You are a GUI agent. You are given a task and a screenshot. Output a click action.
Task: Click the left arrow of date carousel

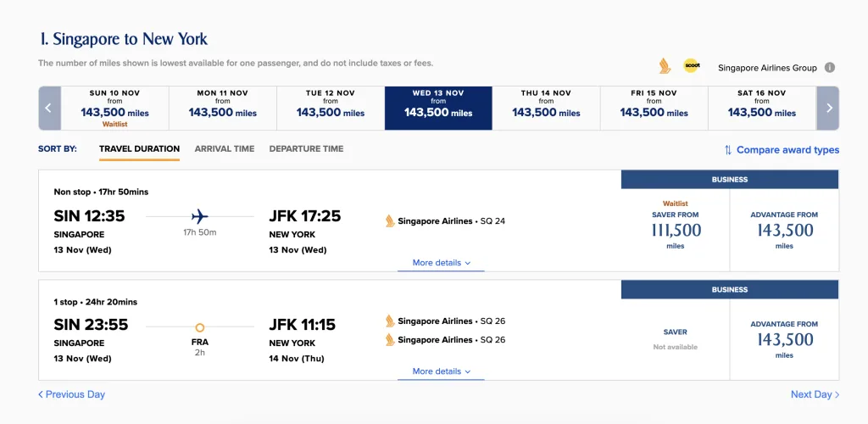point(48,108)
